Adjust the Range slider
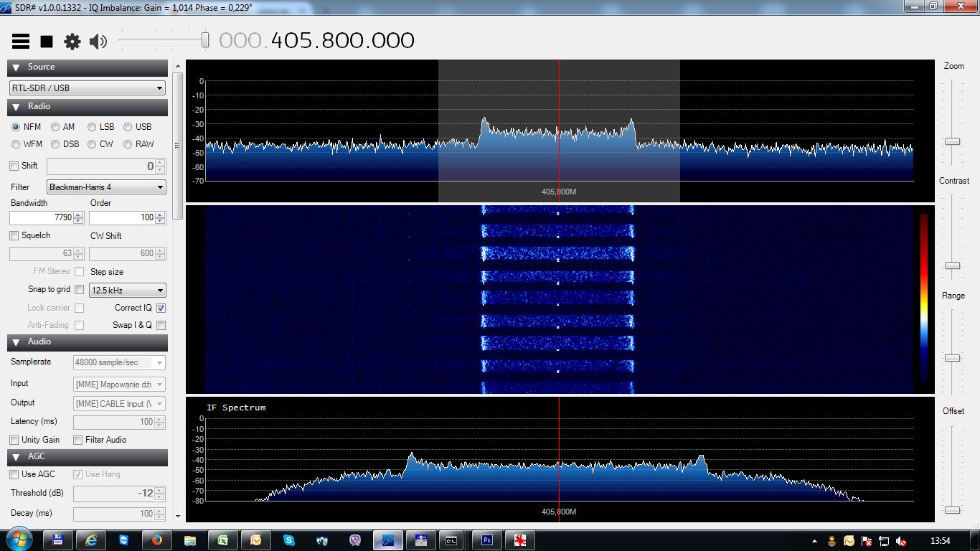The width and height of the screenshot is (980, 551). coord(952,358)
